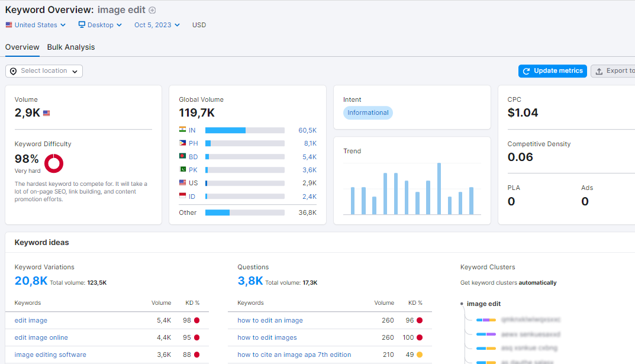Image resolution: width=635 pixels, height=364 pixels.
Task: Open the edit image online keyword link
Action: click(41, 337)
